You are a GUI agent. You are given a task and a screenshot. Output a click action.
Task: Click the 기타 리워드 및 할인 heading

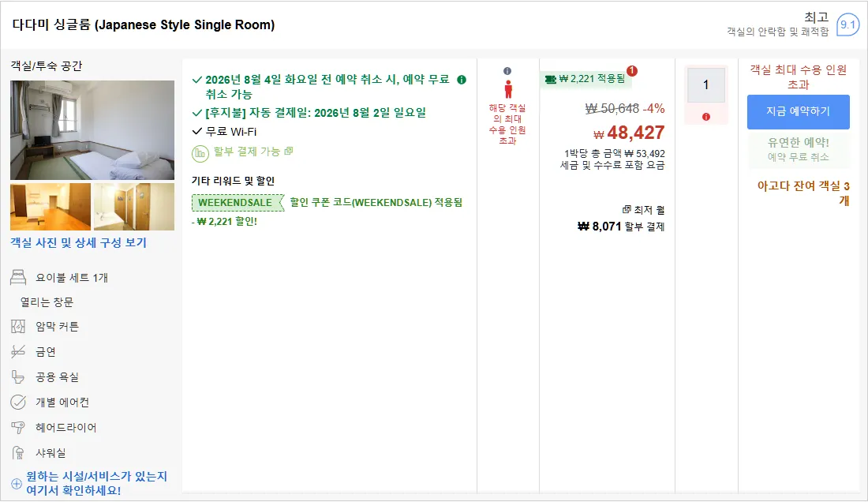(x=233, y=181)
